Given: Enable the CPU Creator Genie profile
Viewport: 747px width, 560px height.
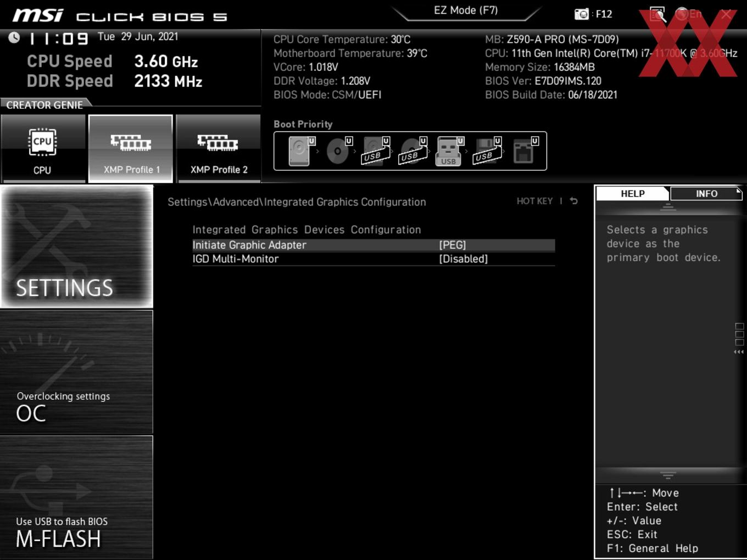Looking at the screenshot, I should [43, 148].
